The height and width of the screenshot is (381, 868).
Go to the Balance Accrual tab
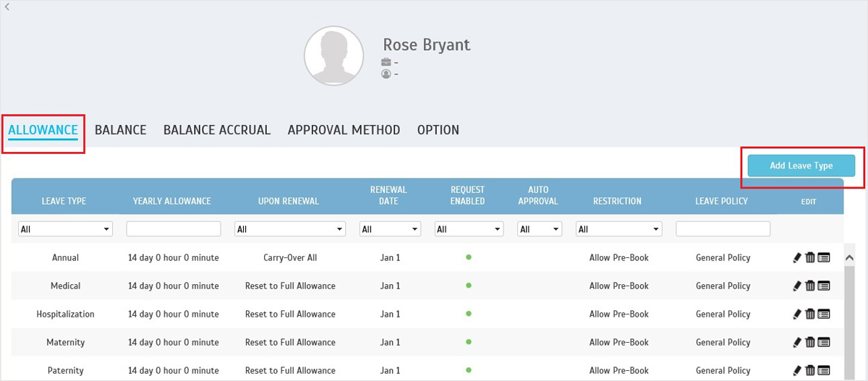click(x=217, y=130)
